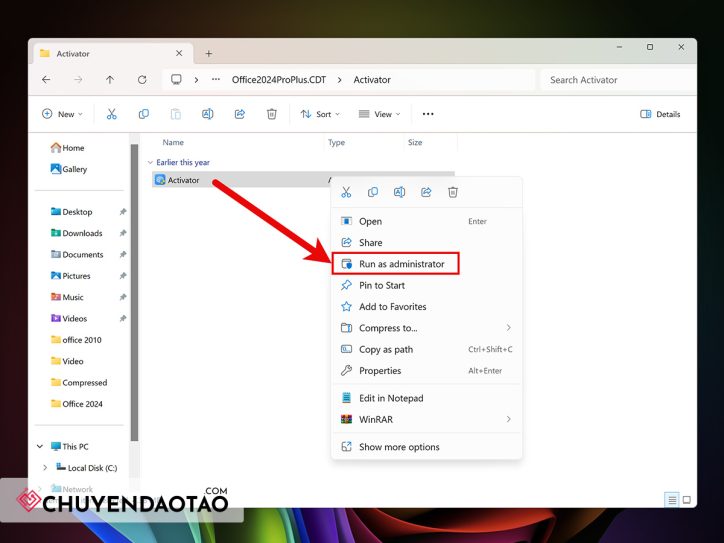Image resolution: width=724 pixels, height=543 pixels.
Task: Choose Add to Favorites
Action: (x=427, y=307)
